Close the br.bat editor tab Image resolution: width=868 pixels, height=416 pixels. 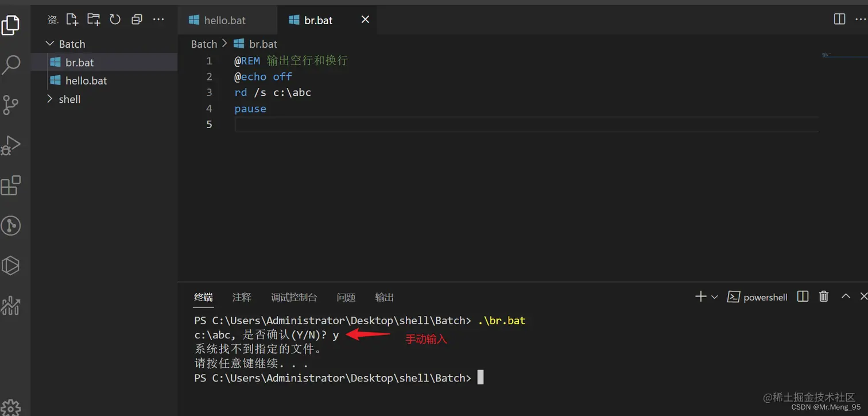[x=365, y=20]
